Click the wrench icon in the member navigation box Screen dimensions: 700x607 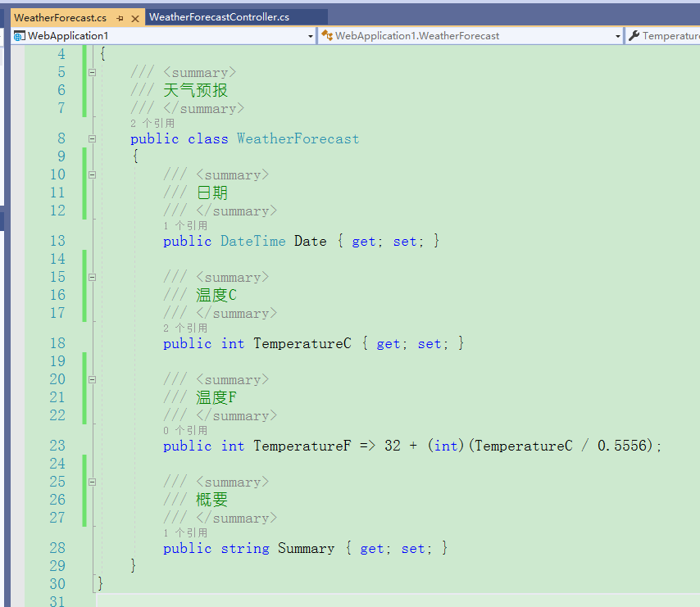634,35
